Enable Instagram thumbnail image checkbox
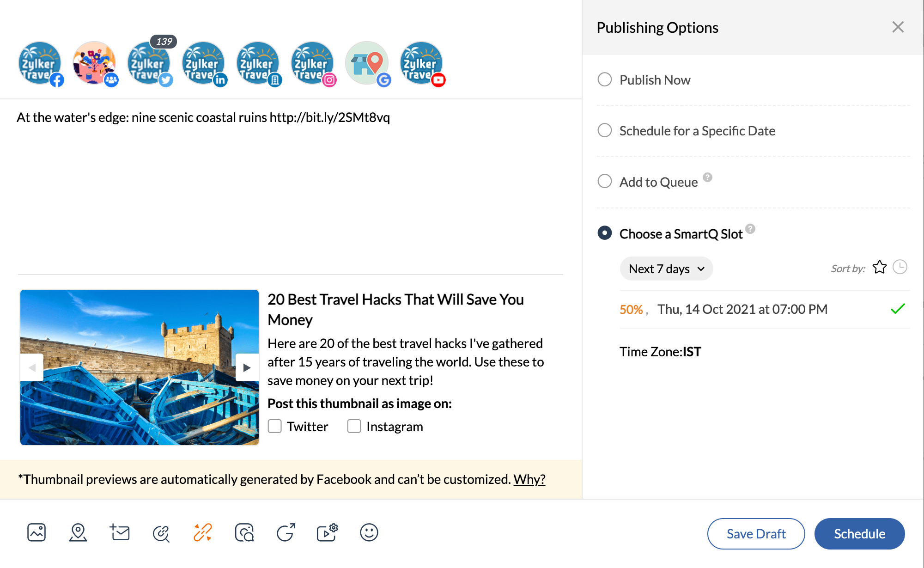Viewport: 924px width, 568px height. (354, 426)
